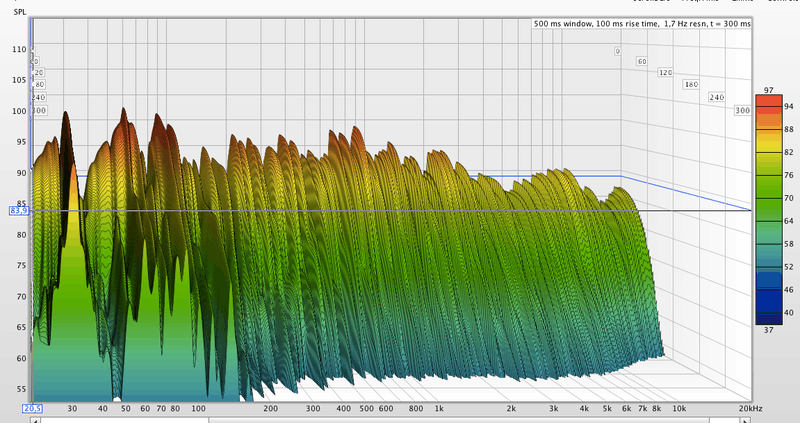Click the left arrow of the horizontal scrollbar
The image size is (800, 423).
pyautogui.click(x=35, y=421)
